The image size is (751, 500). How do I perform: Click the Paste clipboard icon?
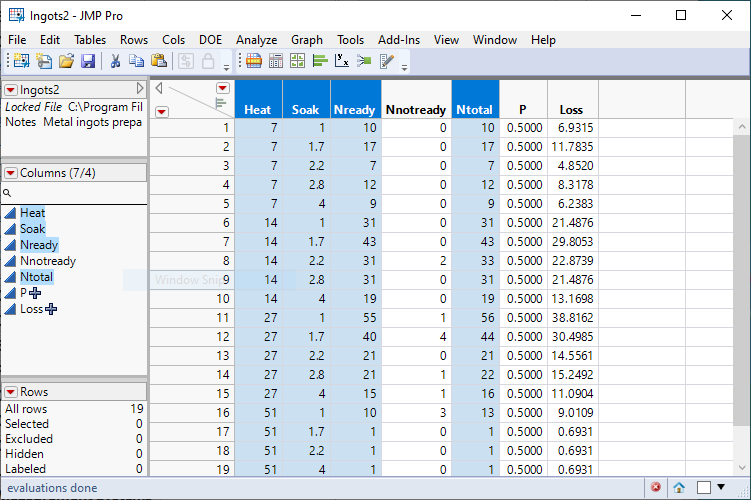pyautogui.click(x=158, y=61)
